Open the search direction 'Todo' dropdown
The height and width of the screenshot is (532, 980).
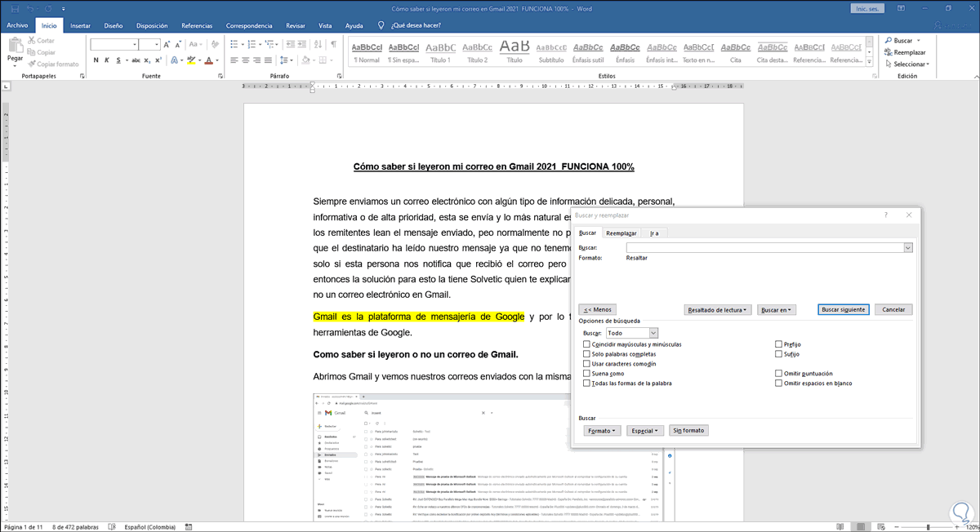pyautogui.click(x=653, y=333)
